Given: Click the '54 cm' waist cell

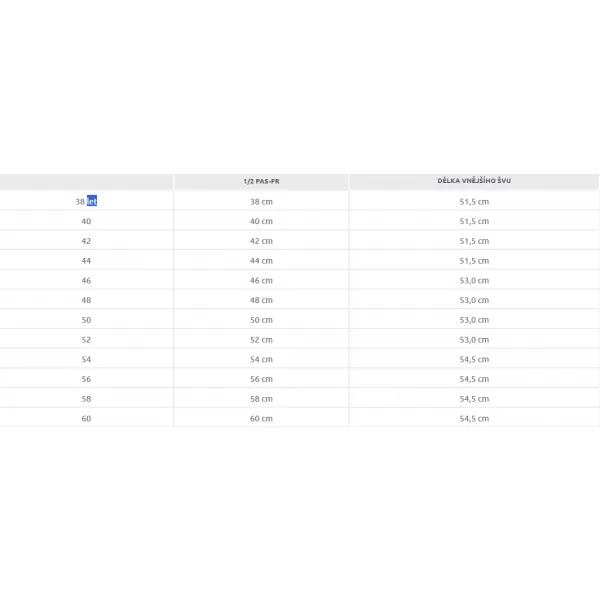Looking at the screenshot, I should pyautogui.click(x=261, y=359).
